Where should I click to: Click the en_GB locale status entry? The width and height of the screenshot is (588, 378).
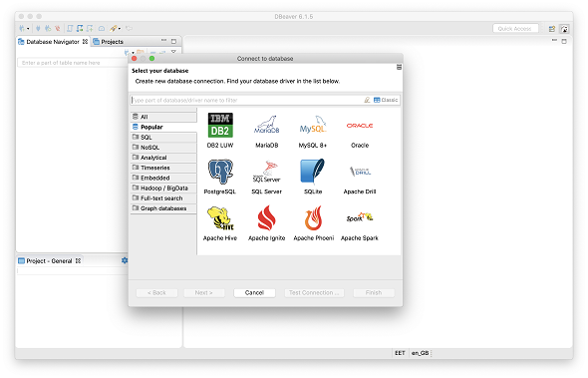tap(420, 353)
